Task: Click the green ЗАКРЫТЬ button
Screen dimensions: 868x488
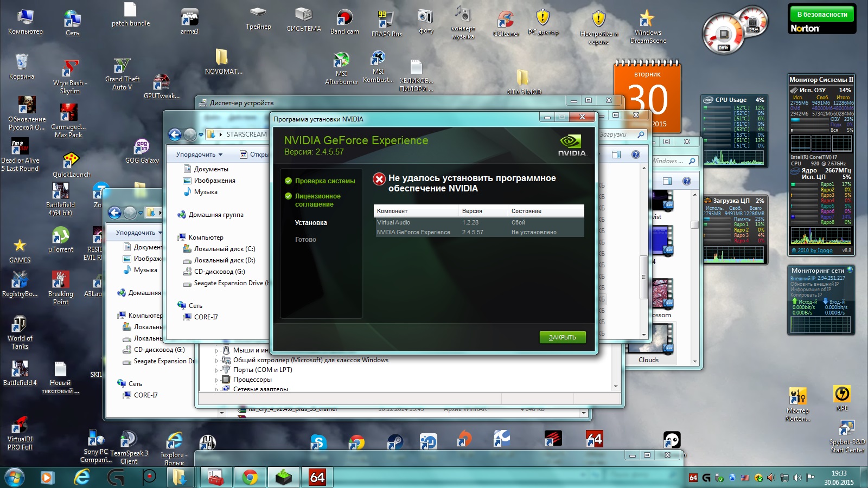Action: pos(562,337)
